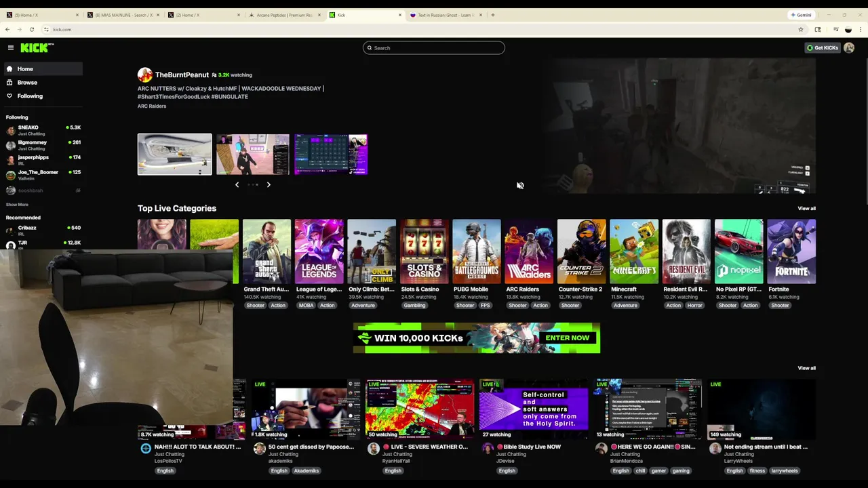Click the Gambling tag under Slots & Casino

[x=414, y=305]
